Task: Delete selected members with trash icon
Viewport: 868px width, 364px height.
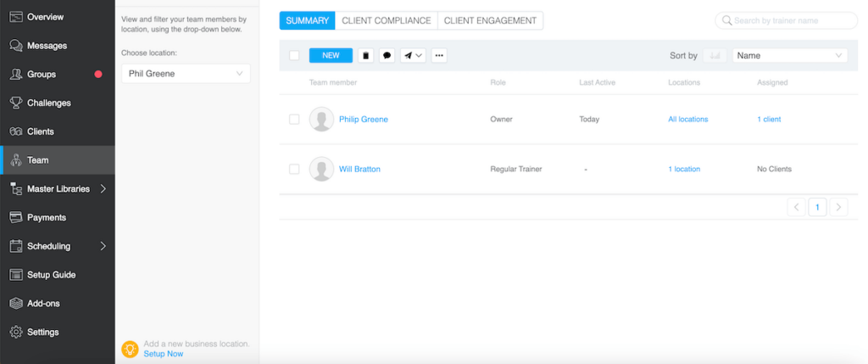Action: point(366,55)
